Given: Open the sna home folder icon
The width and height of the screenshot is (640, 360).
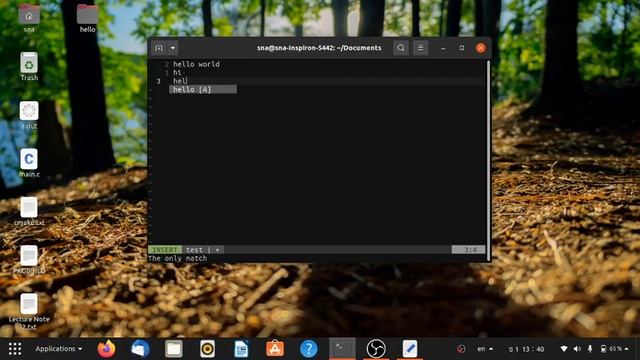Looking at the screenshot, I should pos(29,18).
